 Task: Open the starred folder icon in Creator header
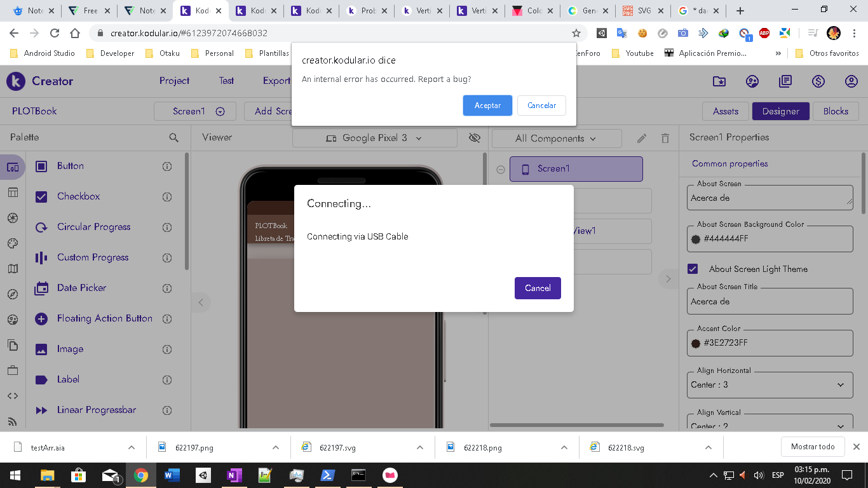coord(719,81)
